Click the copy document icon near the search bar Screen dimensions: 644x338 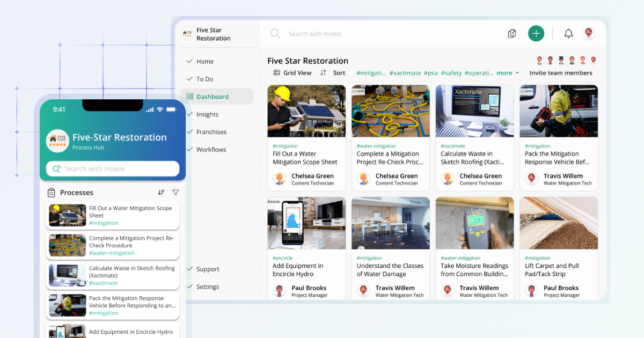[511, 33]
